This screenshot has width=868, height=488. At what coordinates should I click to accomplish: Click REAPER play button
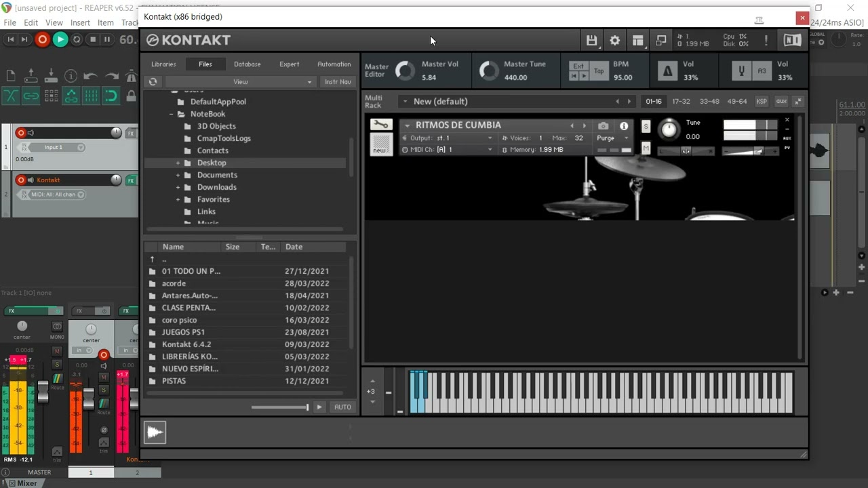click(60, 40)
